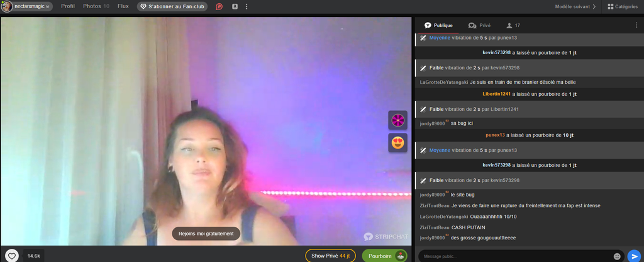Click vibration icon beside 'Faible vibration de 2 s par Libertin1241'
Image resolution: width=644 pixels, height=262 pixels.
423,110
